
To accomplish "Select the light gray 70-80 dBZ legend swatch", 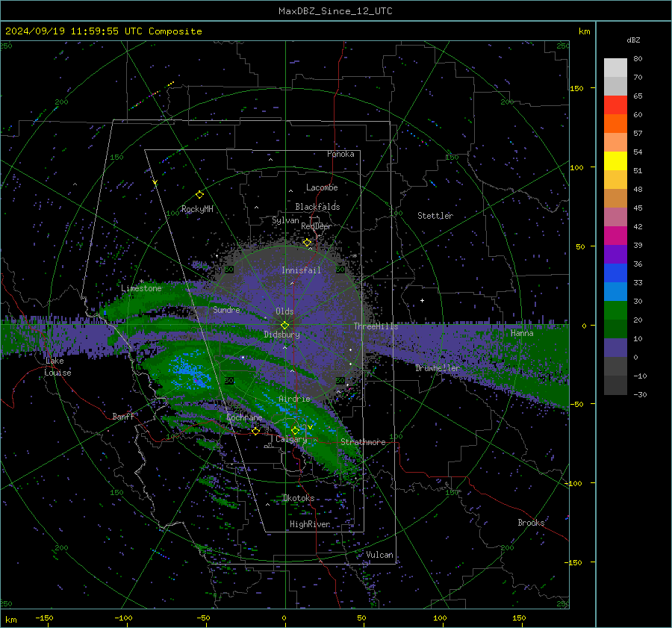I will click(615, 68).
